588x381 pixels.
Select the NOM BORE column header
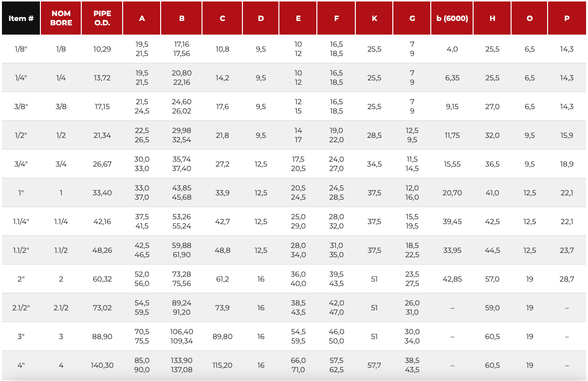pos(61,18)
